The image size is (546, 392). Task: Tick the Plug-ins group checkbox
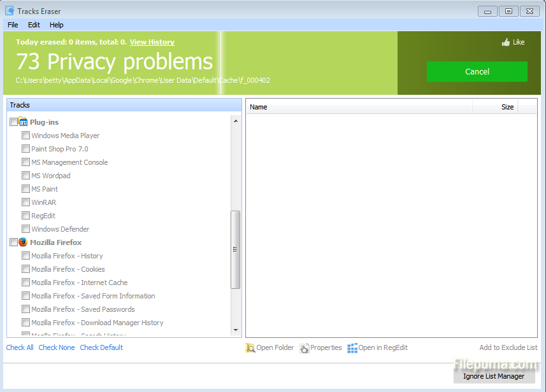tap(13, 122)
